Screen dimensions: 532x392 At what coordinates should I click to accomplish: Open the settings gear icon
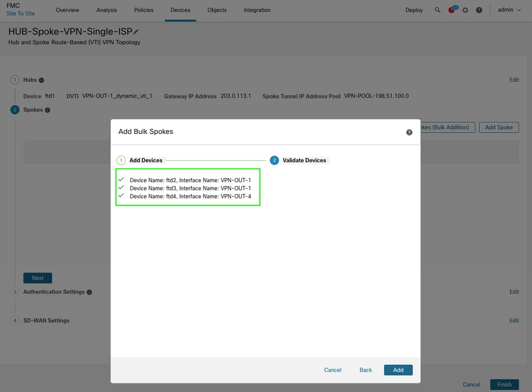tap(465, 10)
